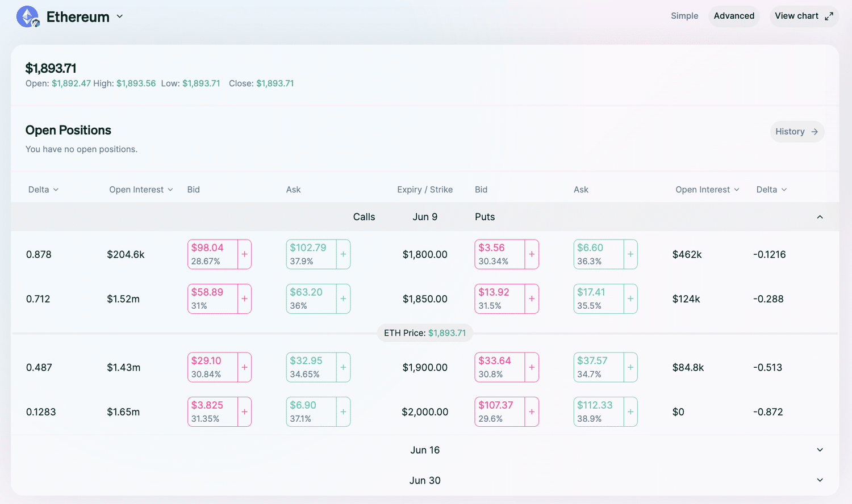The image size is (852, 504).
Task: Switch to Advanced trading mode
Action: [734, 16]
